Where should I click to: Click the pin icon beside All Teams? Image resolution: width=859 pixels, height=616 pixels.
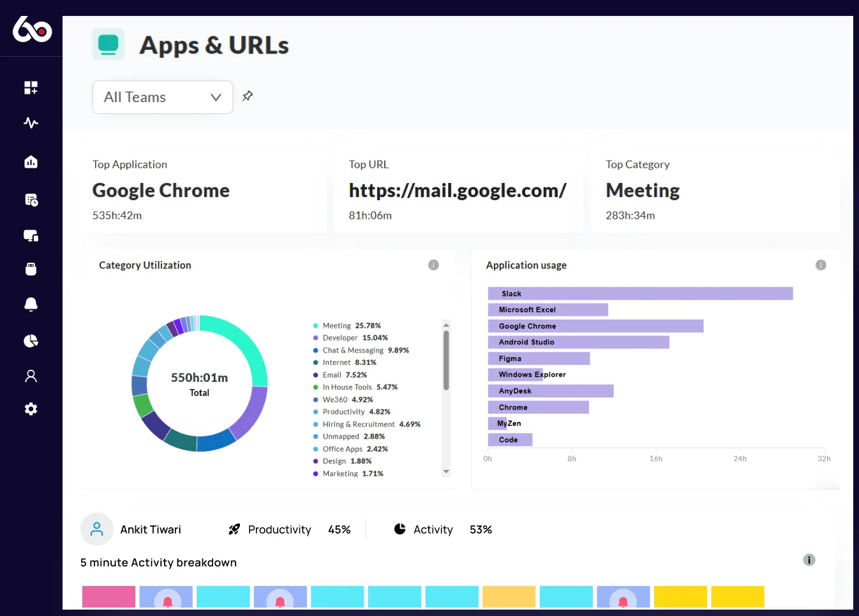(x=248, y=96)
